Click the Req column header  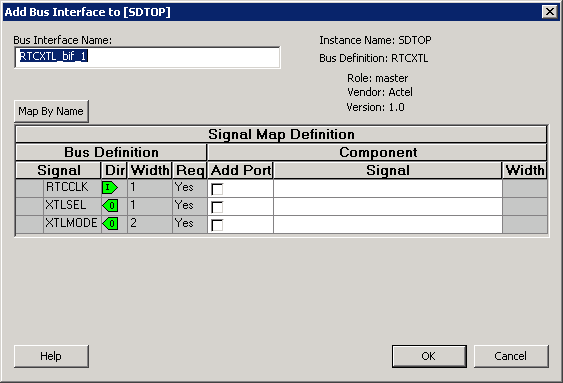190,170
